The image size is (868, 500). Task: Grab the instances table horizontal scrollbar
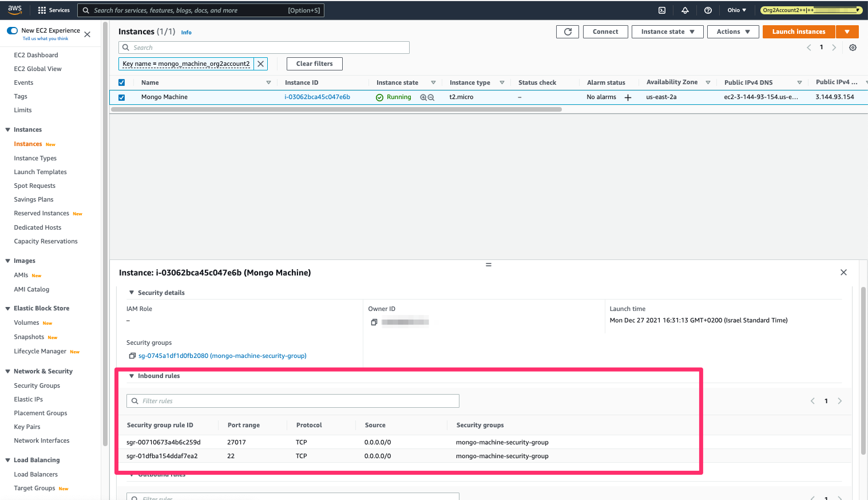(336, 109)
